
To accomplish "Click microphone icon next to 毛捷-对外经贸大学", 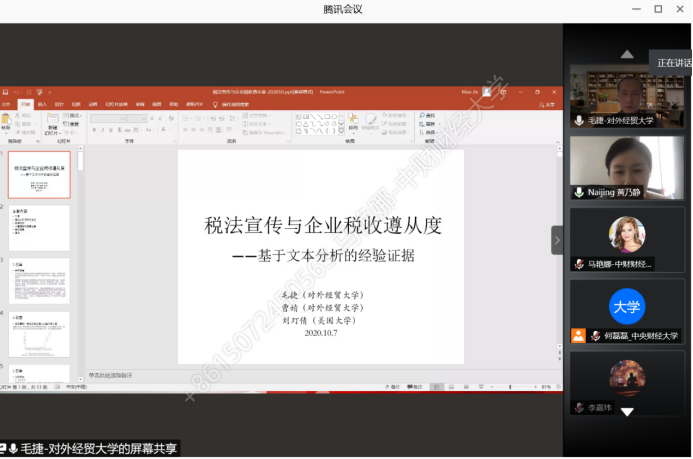I will coord(579,120).
